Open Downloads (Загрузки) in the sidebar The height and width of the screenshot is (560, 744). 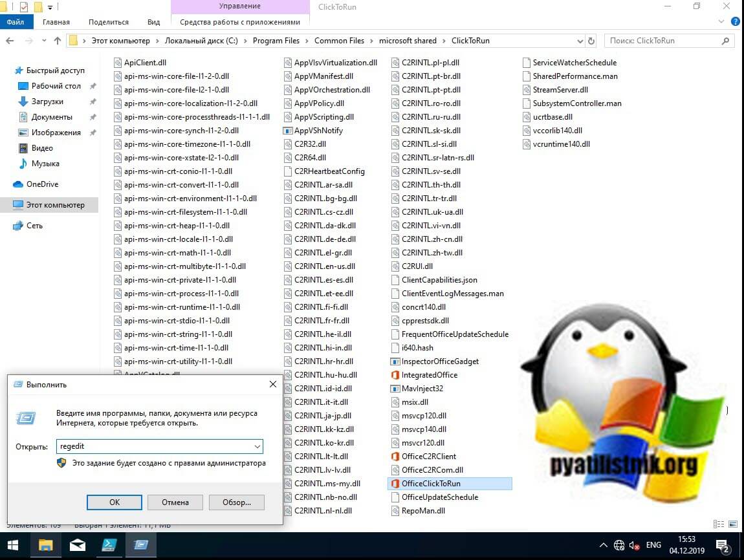(47, 102)
